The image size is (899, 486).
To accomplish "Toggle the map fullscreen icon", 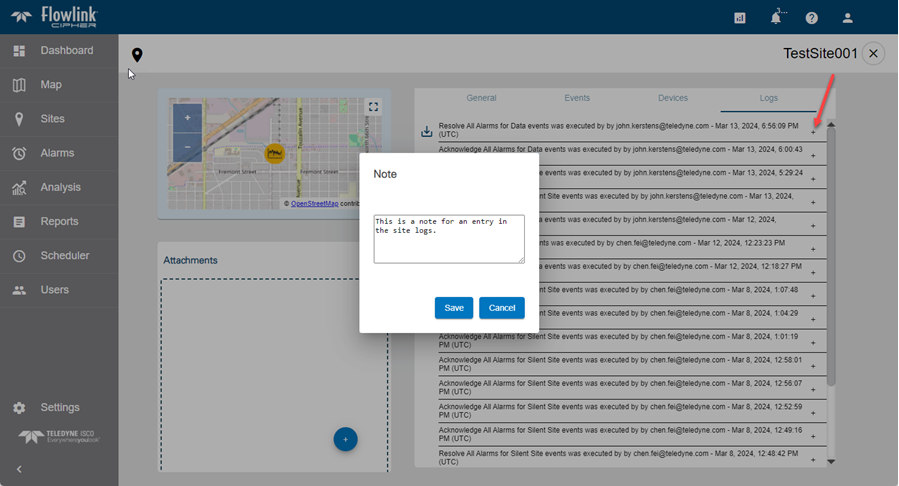I will [373, 108].
